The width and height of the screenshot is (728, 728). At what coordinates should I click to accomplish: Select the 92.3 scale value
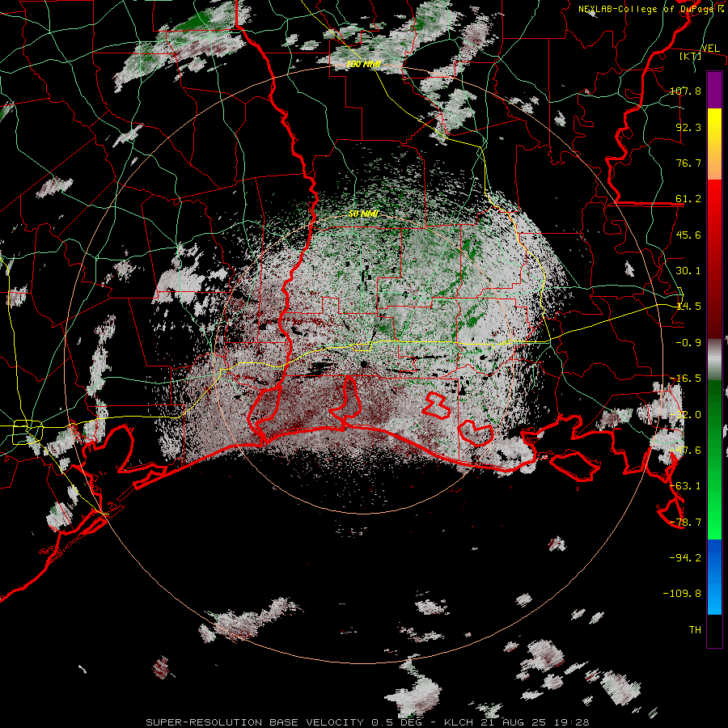coord(688,127)
